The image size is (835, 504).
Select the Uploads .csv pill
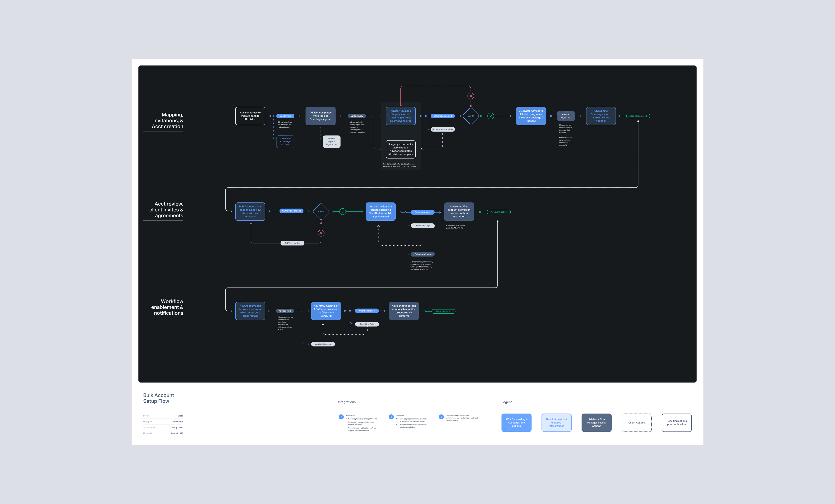(357, 116)
